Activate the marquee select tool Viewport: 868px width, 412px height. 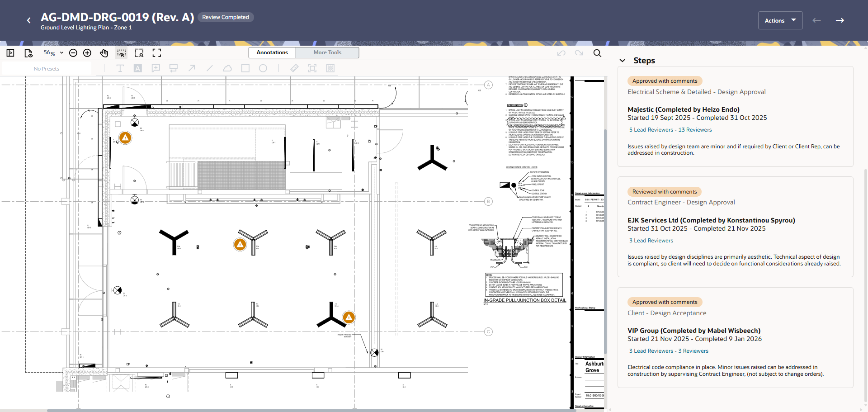click(x=121, y=53)
